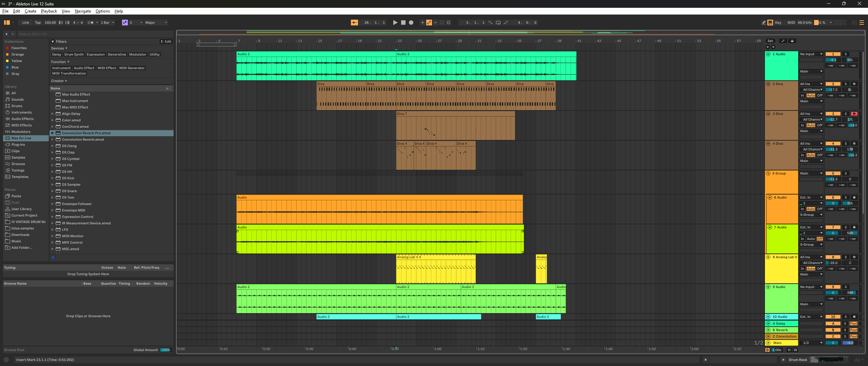868x366 pixels.
Task: Toggle the Arrangement Loop switch
Action: 498,23
